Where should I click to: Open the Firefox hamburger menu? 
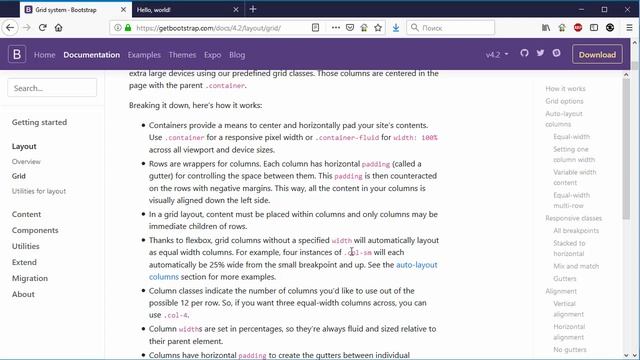(x=629, y=28)
